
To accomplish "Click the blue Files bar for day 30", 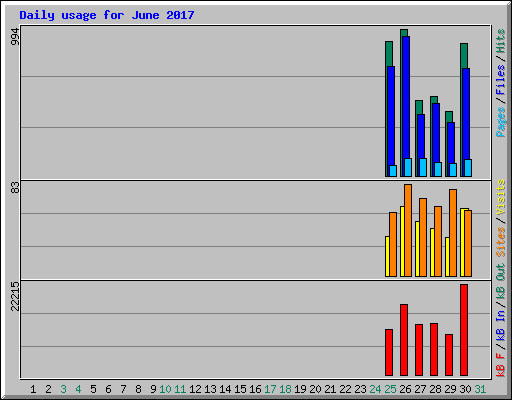I will pyautogui.click(x=466, y=113).
